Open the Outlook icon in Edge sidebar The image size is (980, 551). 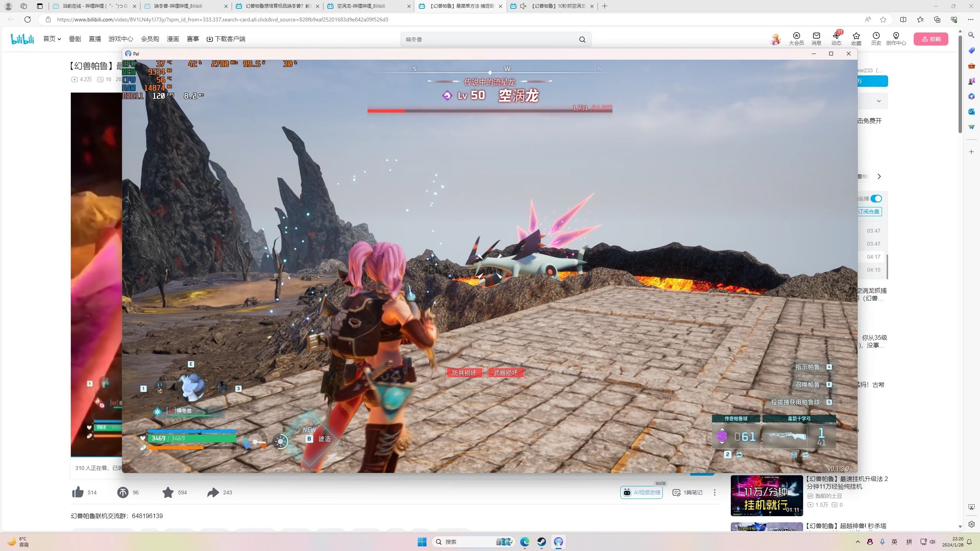971,111
